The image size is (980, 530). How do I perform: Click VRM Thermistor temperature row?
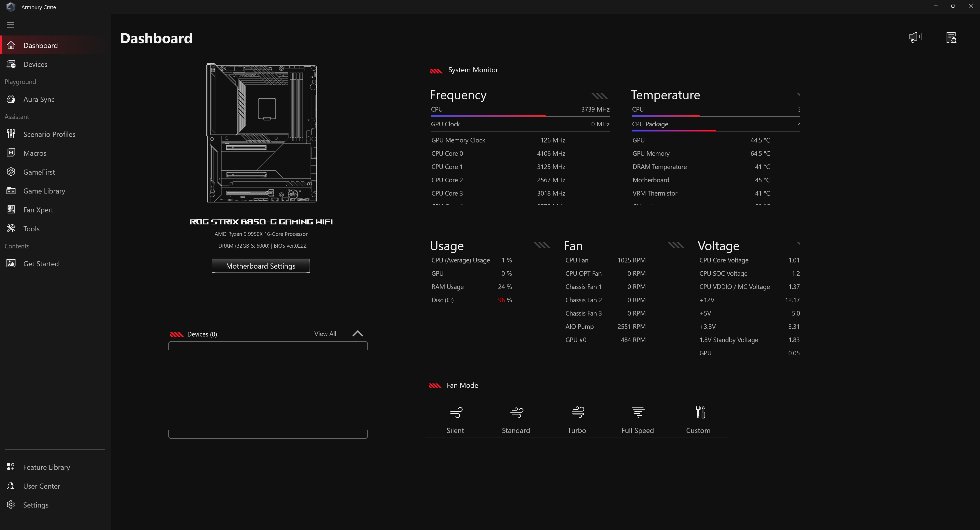point(701,193)
